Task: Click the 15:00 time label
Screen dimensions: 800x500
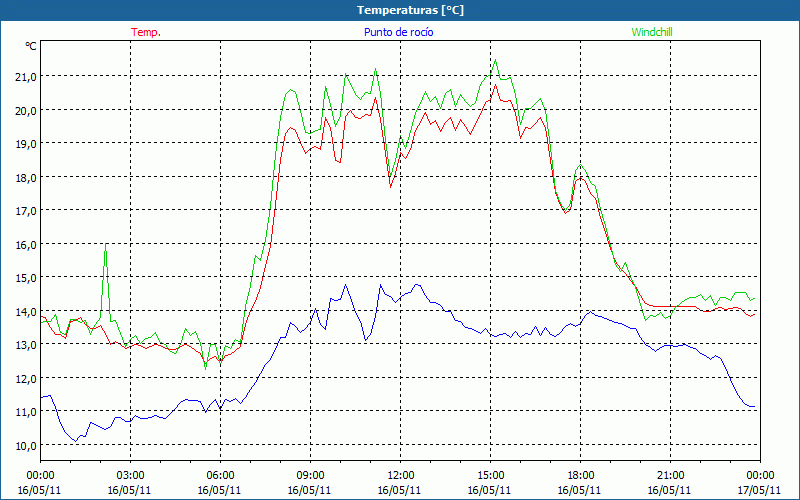Action: coord(490,475)
